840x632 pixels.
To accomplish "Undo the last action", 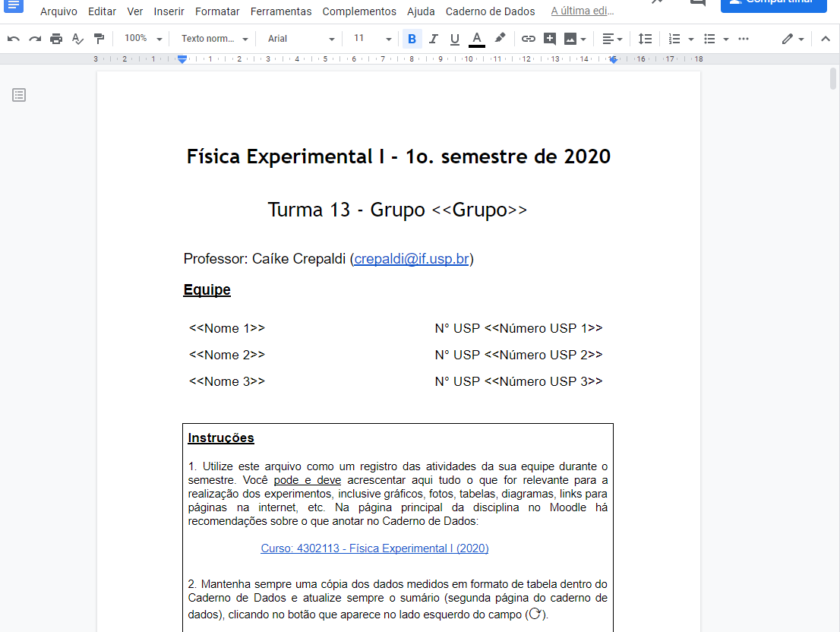I will (14, 39).
